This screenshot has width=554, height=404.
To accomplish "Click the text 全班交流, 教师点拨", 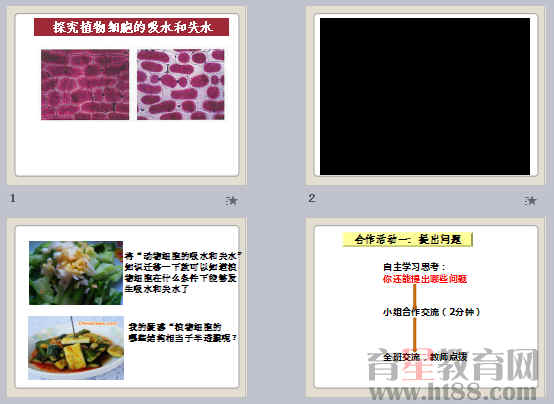I will tap(425, 357).
